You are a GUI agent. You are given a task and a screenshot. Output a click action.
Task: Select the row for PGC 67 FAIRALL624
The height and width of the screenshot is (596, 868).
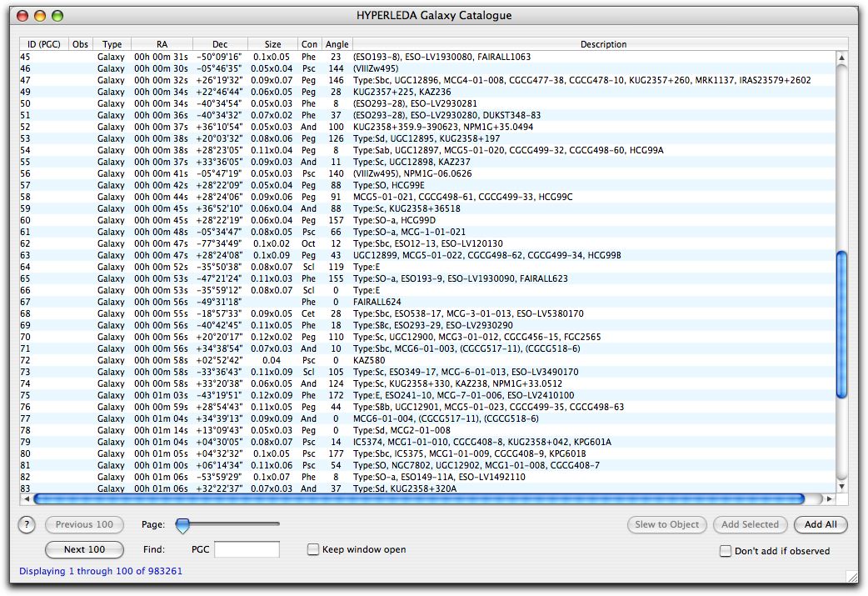point(417,302)
